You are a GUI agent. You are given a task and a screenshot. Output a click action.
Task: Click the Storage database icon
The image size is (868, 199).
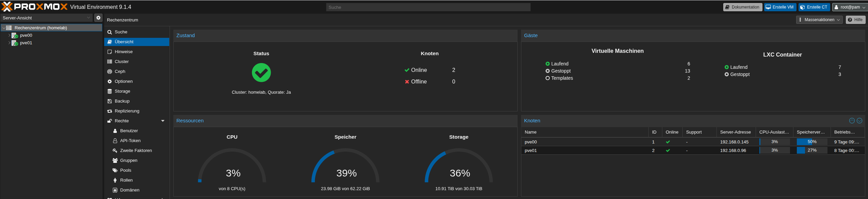pyautogui.click(x=110, y=91)
